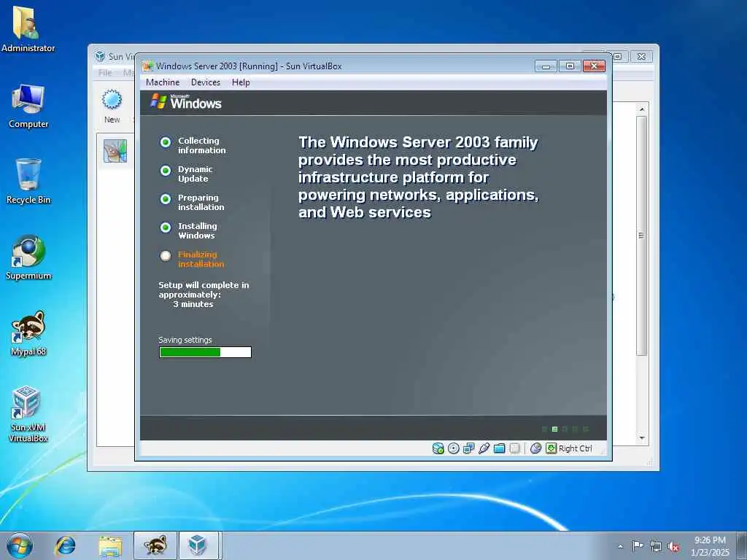Click the Dynamic Update step indicator

pos(166,171)
